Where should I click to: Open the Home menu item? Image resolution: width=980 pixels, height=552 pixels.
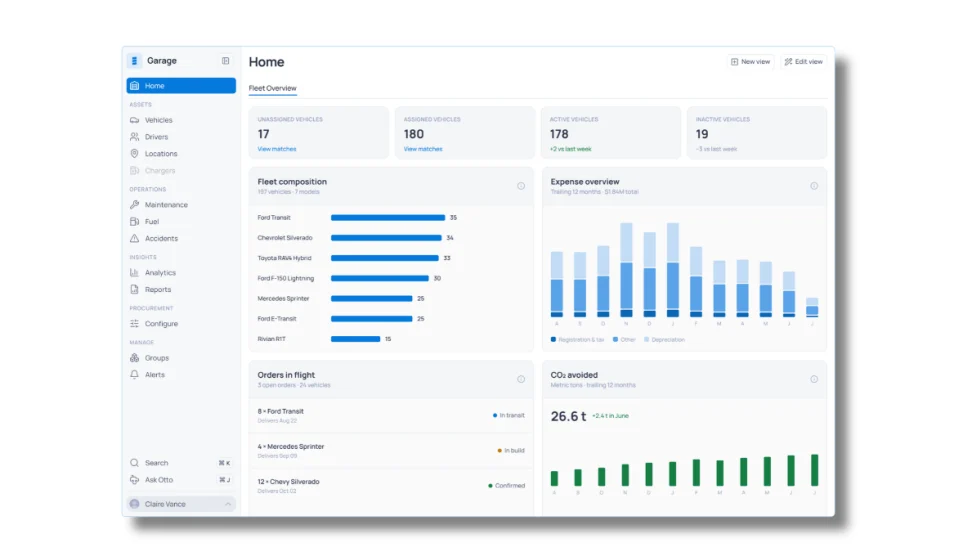click(x=181, y=86)
